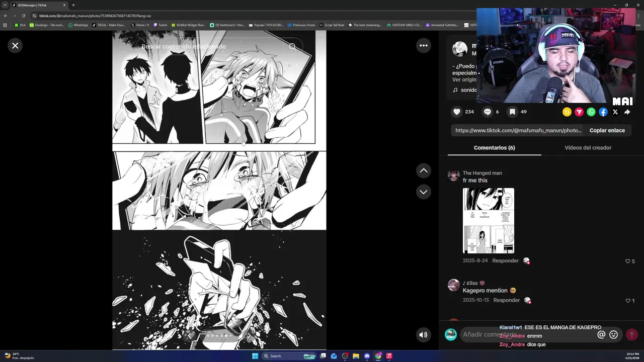
Task: Open comments via speech bubble icon
Action: [x=487, y=112]
